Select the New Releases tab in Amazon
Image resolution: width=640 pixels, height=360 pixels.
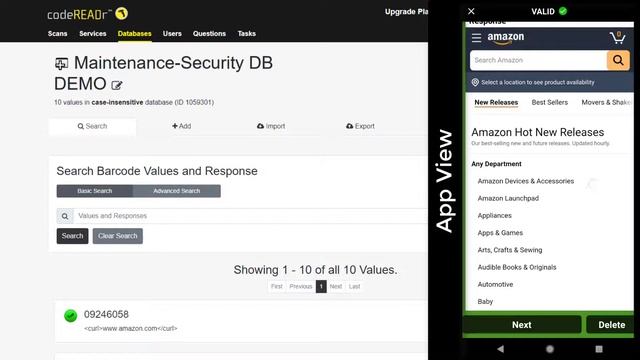click(x=496, y=102)
